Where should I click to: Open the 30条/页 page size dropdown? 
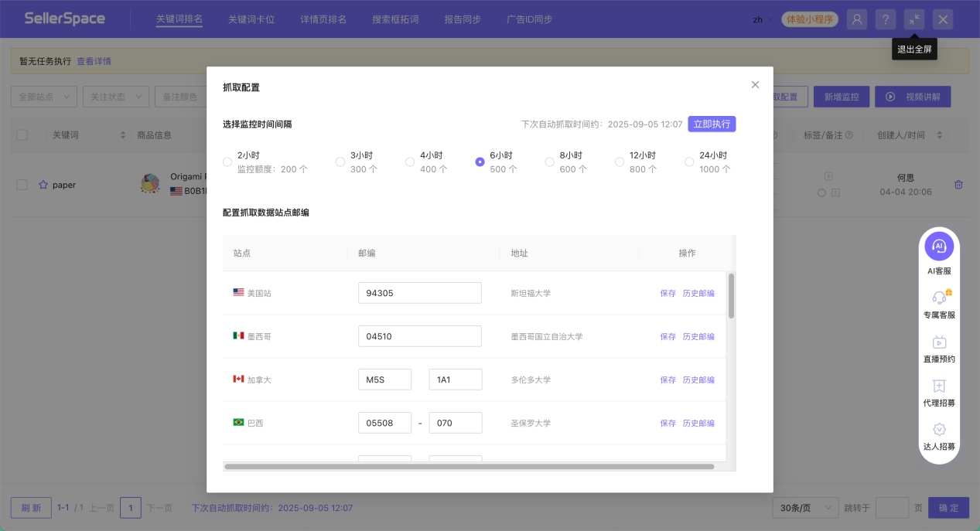804,507
